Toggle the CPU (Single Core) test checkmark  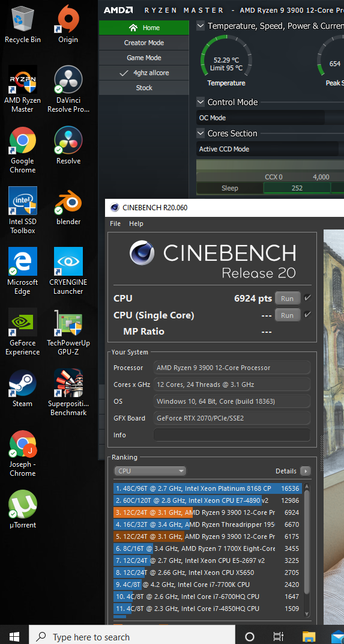307,315
